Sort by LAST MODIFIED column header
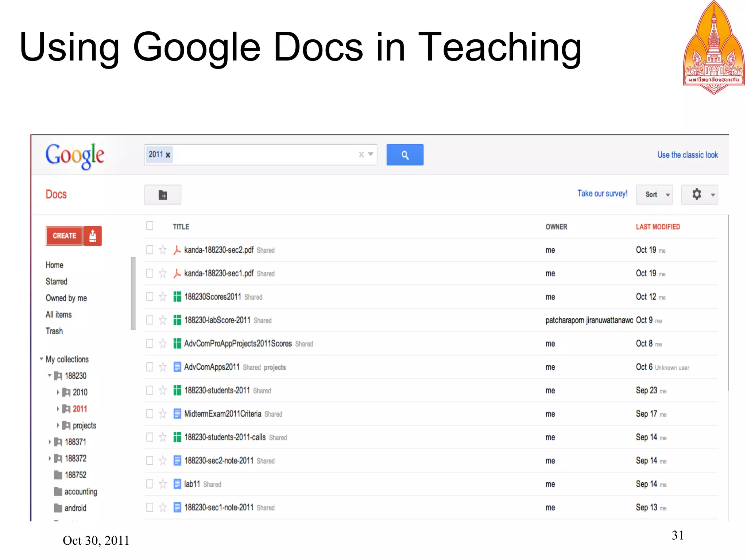 point(658,227)
